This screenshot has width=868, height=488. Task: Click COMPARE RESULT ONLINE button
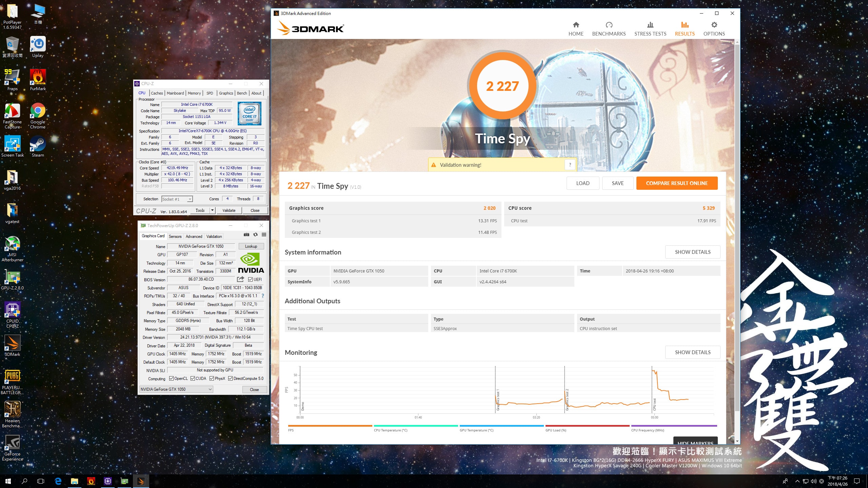coord(677,183)
